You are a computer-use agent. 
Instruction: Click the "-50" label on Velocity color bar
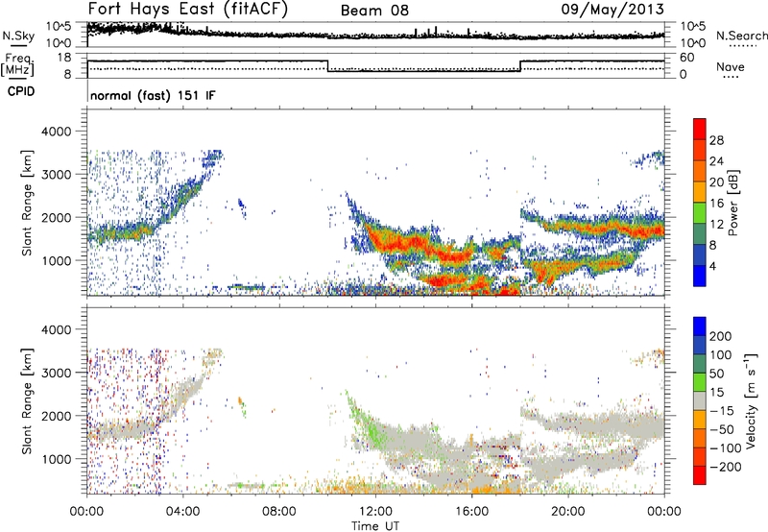click(721, 429)
